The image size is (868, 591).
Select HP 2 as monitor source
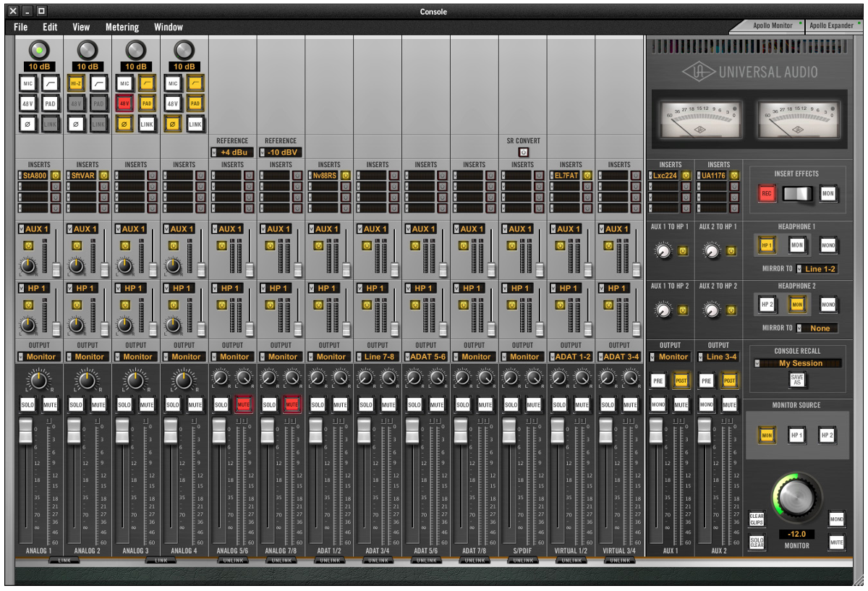pyautogui.click(x=827, y=435)
